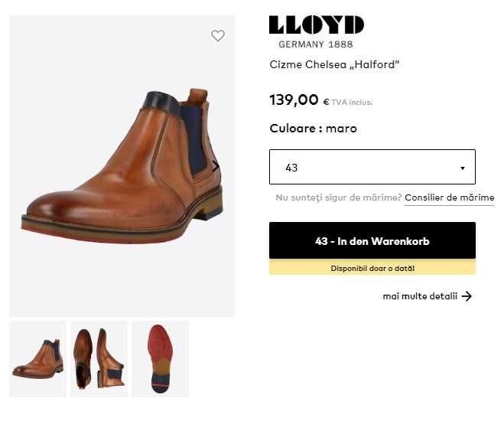Image resolution: width=504 pixels, height=421 pixels.
Task: Click the size selector caret arrow
Action: (x=462, y=168)
